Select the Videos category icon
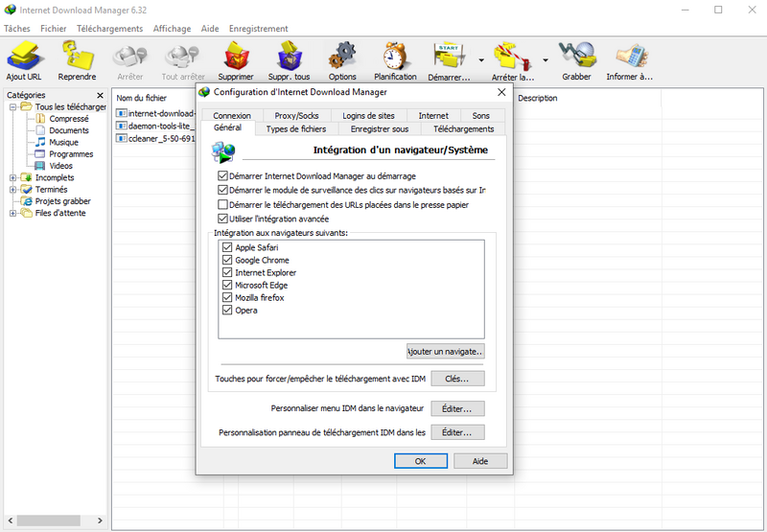Viewport: 767px width, 532px height. click(41, 166)
